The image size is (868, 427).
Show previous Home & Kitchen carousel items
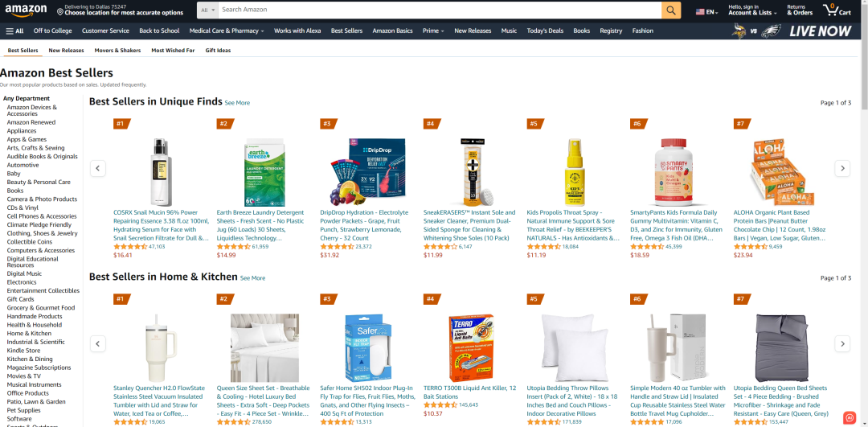pyautogui.click(x=98, y=343)
